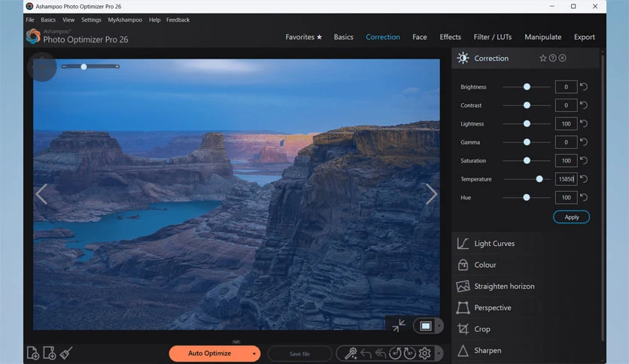Click the Brightness value field
Screen dimensions: 629x364
pyautogui.click(x=566, y=86)
